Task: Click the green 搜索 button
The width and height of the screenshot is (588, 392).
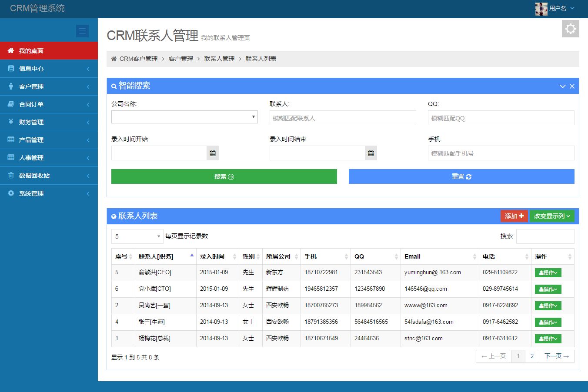Action: (224, 176)
